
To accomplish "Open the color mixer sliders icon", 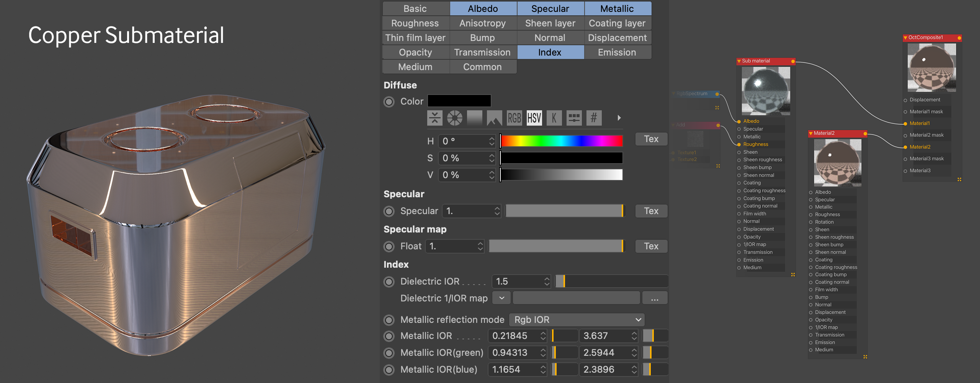I will coord(574,118).
